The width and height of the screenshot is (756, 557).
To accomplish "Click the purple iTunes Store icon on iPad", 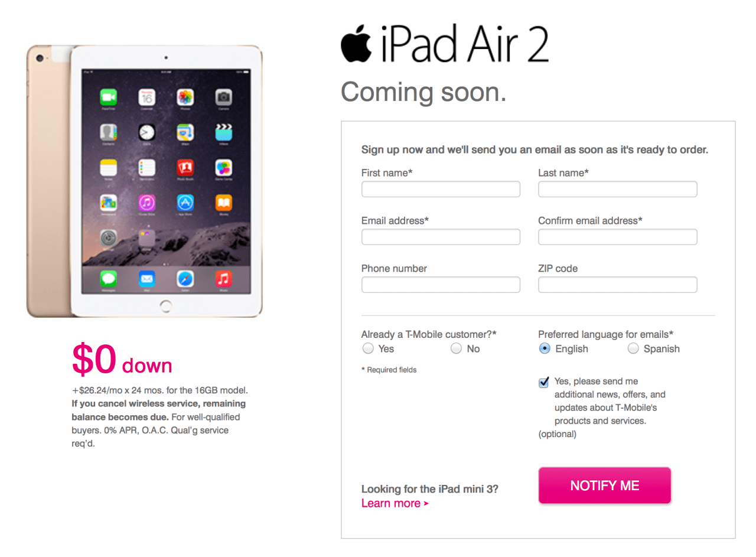I will (146, 203).
